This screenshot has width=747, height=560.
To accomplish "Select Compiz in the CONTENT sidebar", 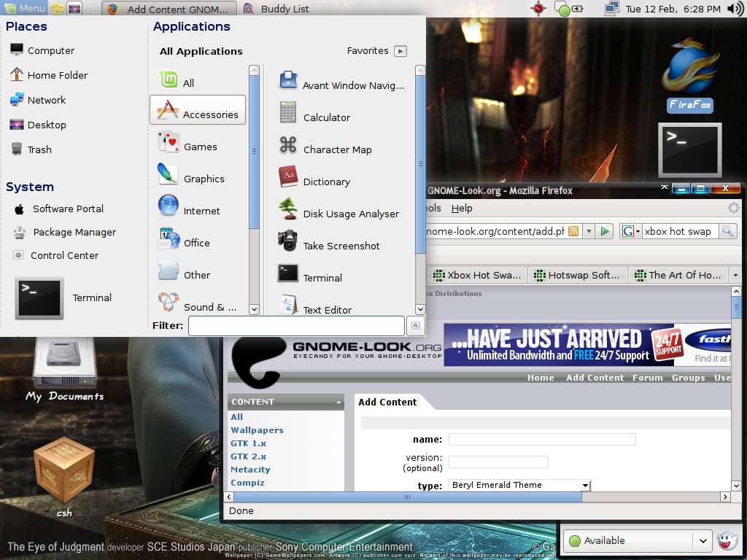I will click(248, 483).
